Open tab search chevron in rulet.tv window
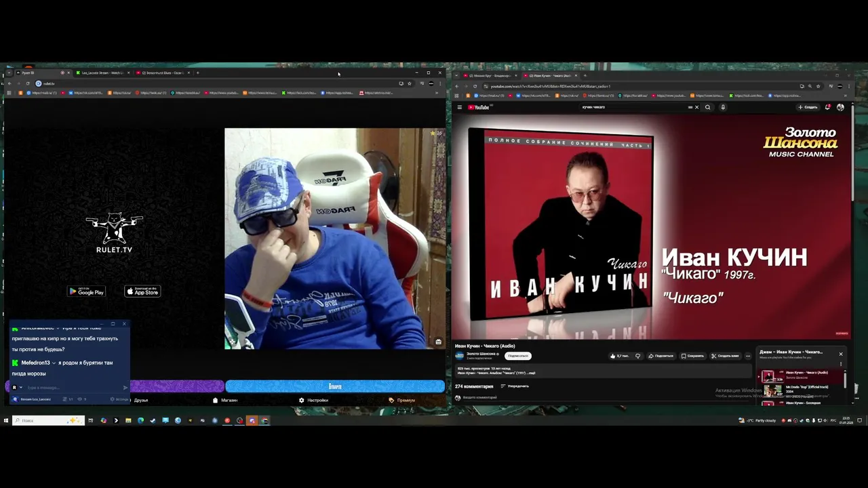 [8, 73]
